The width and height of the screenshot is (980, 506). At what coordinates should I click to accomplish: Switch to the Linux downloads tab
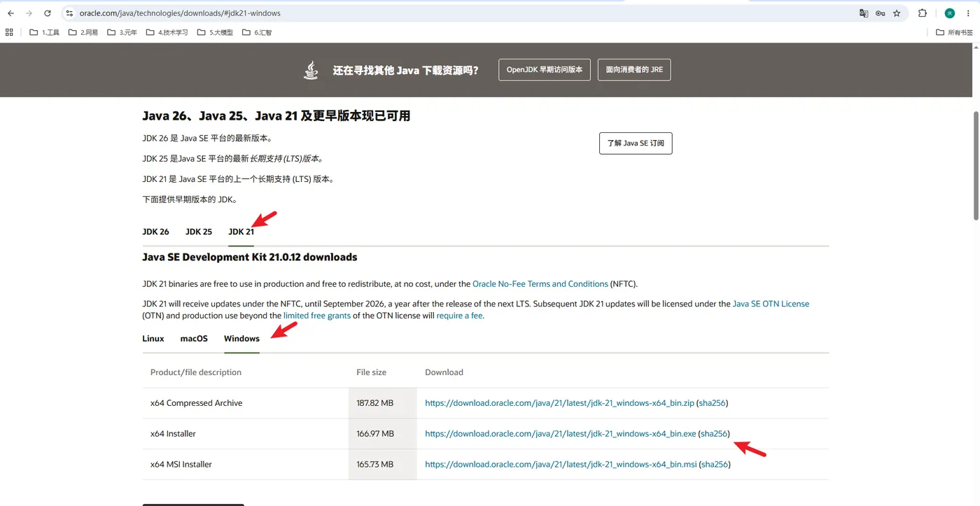153,339
